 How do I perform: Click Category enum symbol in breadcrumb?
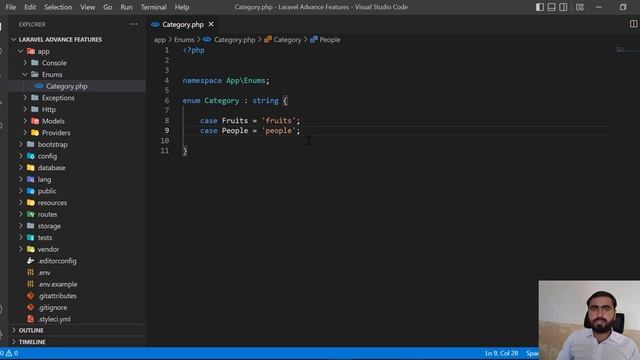click(287, 40)
